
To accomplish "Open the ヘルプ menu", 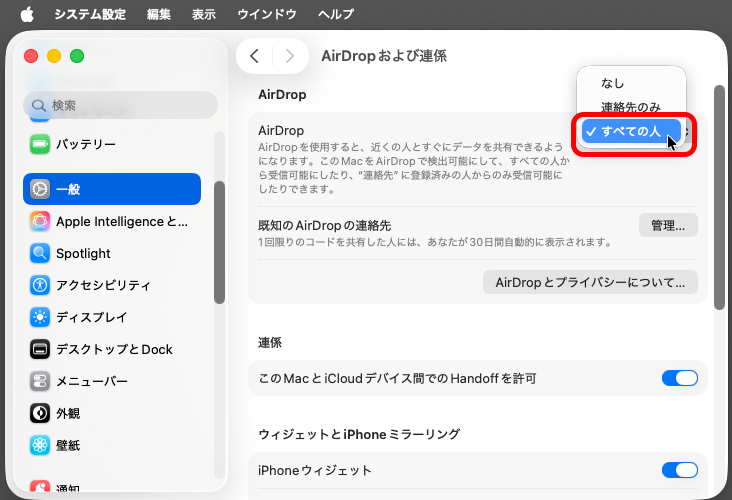I will 336,14.
